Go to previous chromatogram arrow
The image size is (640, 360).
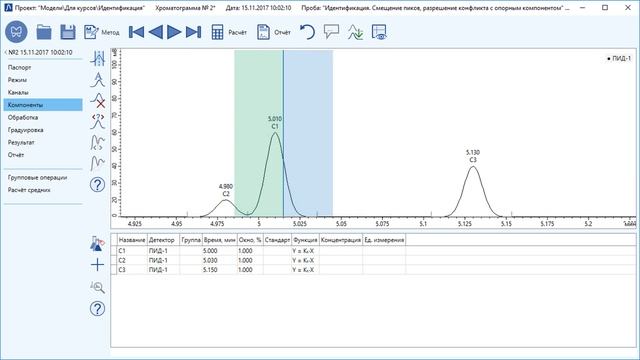point(156,32)
